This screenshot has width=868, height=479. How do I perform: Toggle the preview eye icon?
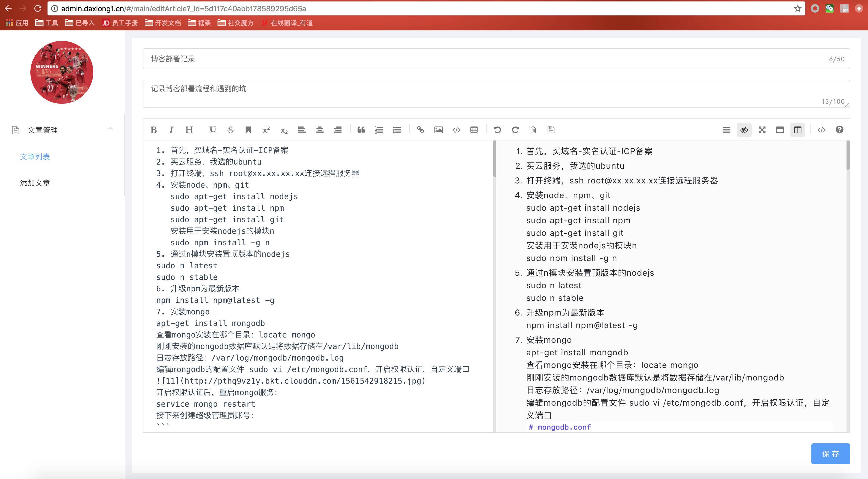tap(744, 130)
